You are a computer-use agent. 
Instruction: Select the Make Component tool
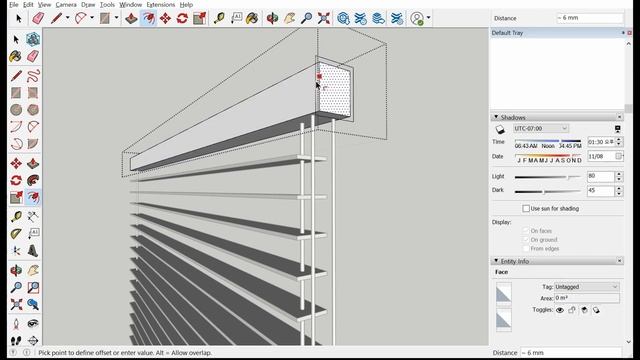33,39
